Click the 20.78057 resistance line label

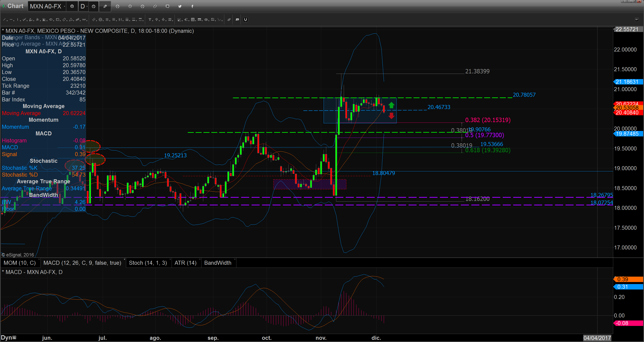pyautogui.click(x=524, y=95)
